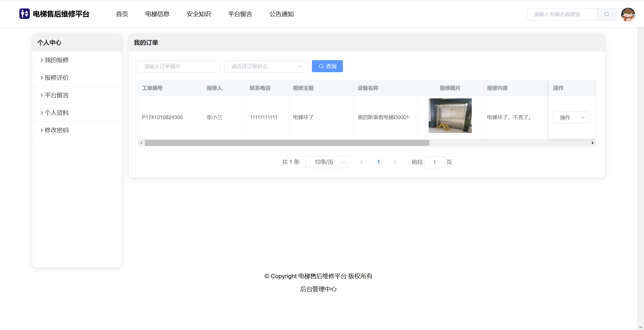This screenshot has height=330, width=644.
Task: Click the 查询 search button
Action: click(327, 66)
